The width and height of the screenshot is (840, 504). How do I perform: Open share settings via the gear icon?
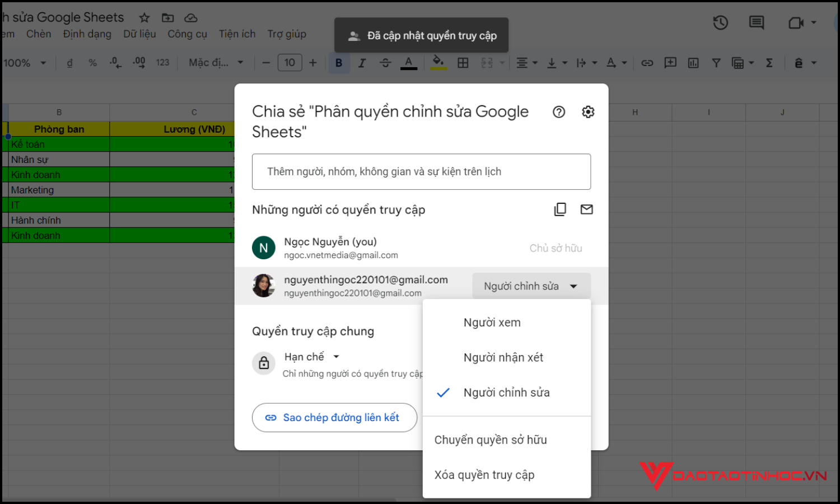(587, 111)
